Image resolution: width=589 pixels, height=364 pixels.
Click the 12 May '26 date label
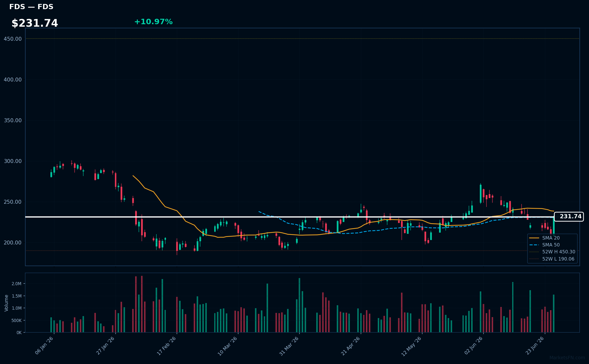(411, 346)
